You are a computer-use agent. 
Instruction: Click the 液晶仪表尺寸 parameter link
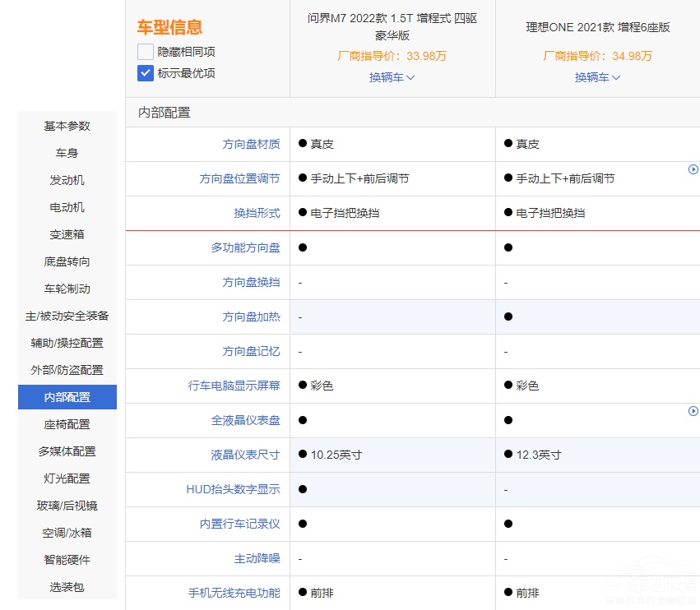[245, 455]
